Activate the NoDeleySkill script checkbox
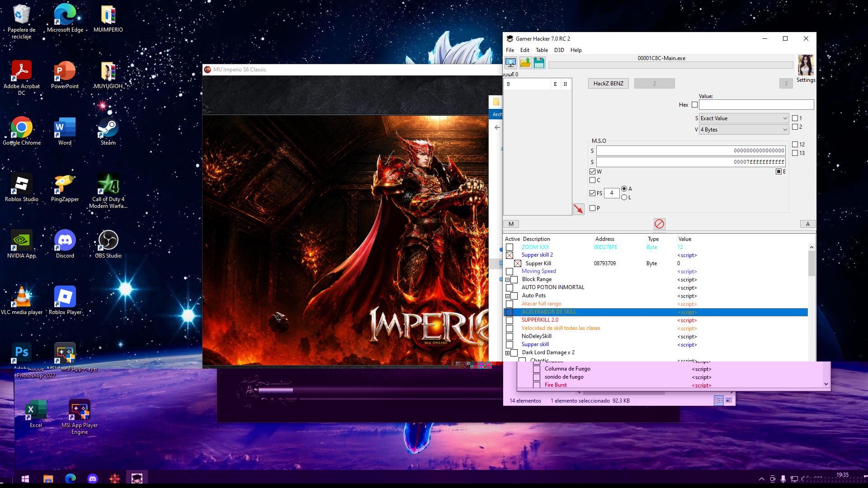868x488 pixels. 509,337
